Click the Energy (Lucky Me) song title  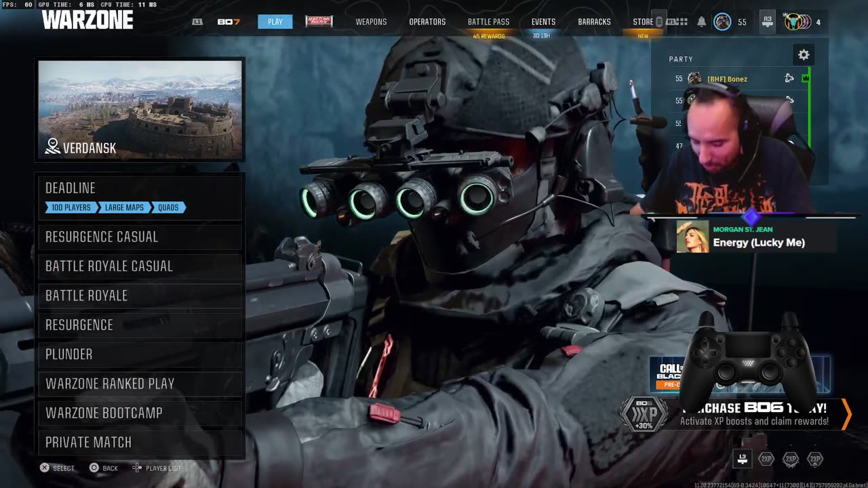tap(759, 243)
